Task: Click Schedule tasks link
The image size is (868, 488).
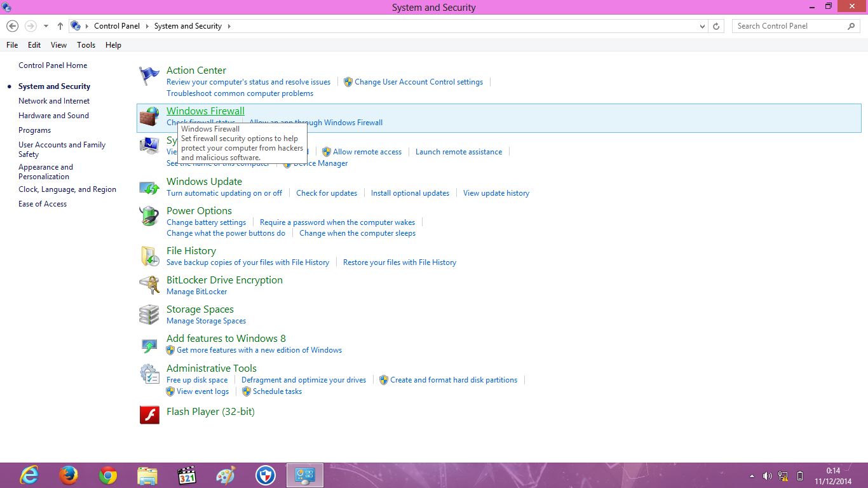Action: [277, 391]
